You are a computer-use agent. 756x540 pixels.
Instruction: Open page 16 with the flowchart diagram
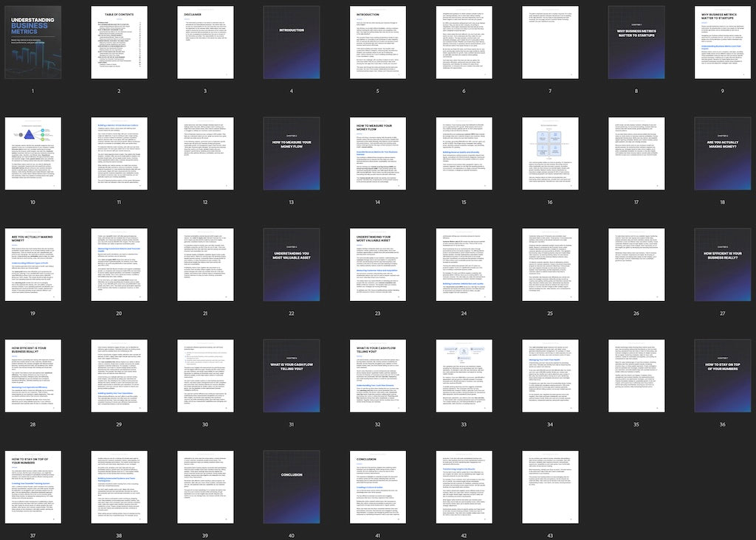pos(550,153)
